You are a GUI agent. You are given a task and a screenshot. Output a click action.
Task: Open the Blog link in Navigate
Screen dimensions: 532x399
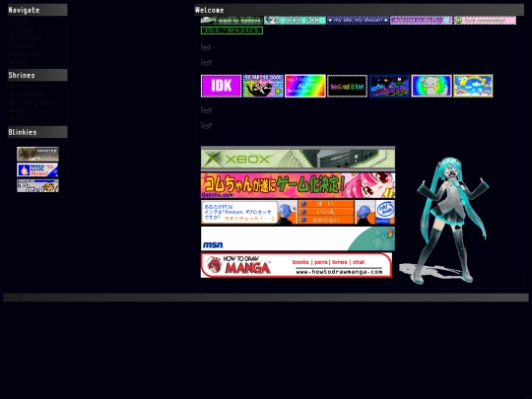click(23, 62)
